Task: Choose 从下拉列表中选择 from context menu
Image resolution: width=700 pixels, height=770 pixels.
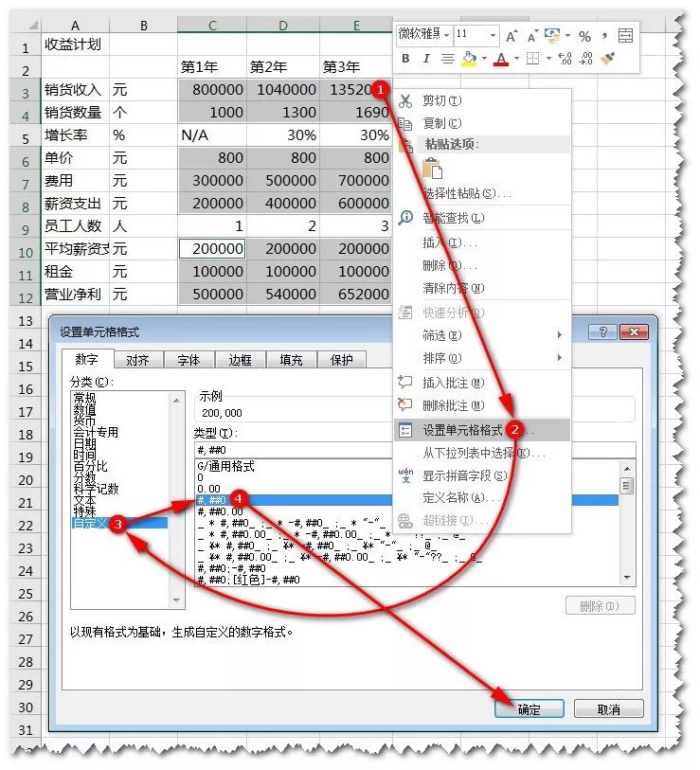Action: [482, 453]
